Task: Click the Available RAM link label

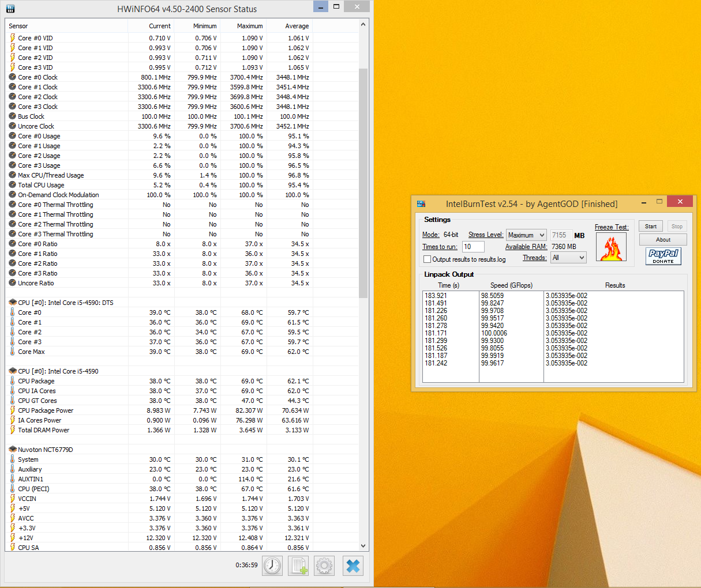Action: pyautogui.click(x=526, y=247)
